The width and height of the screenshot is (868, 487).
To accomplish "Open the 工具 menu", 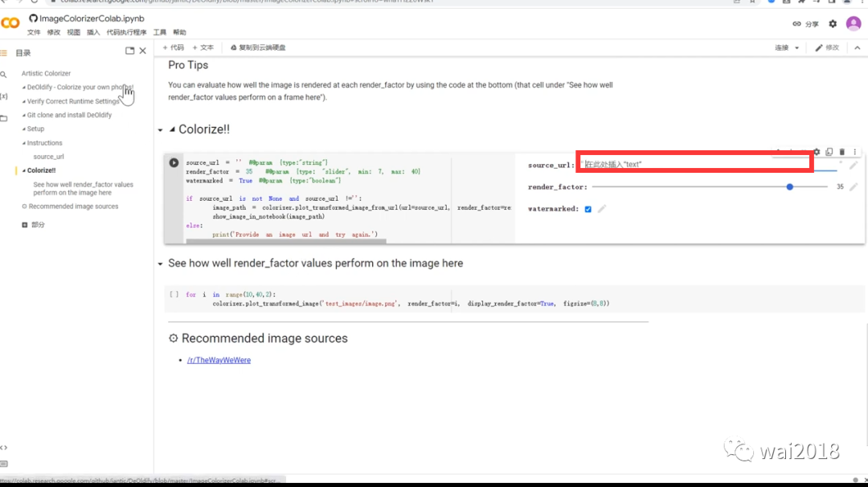I will pyautogui.click(x=160, y=33).
